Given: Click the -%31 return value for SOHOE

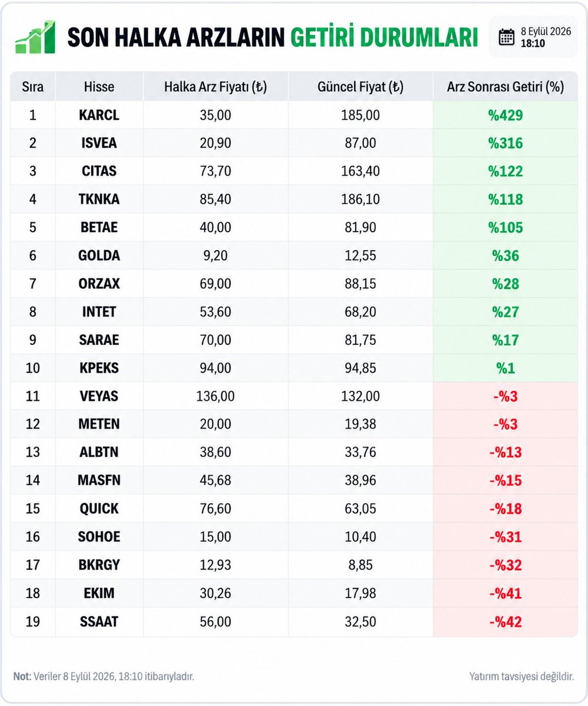Looking at the screenshot, I should point(506,537).
